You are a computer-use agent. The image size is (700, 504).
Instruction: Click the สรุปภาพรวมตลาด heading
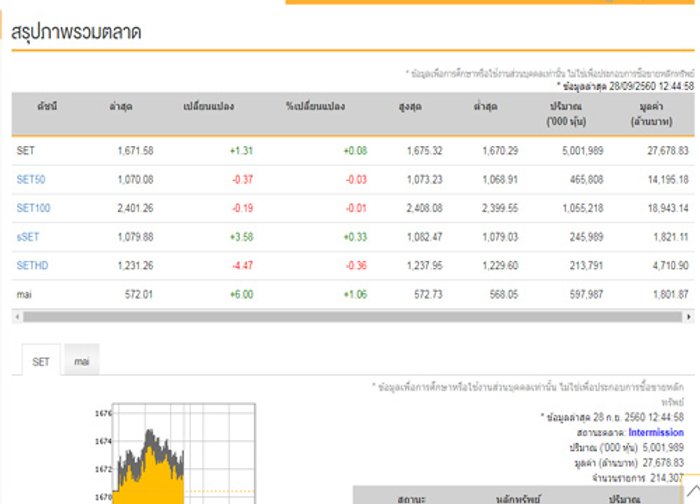76,32
